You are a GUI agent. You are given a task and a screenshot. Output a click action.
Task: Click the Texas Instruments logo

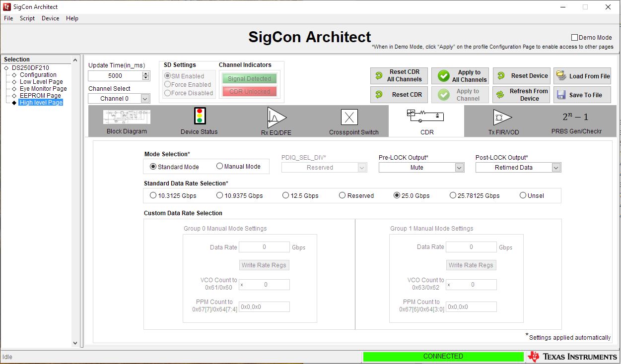pyautogui.click(x=572, y=357)
